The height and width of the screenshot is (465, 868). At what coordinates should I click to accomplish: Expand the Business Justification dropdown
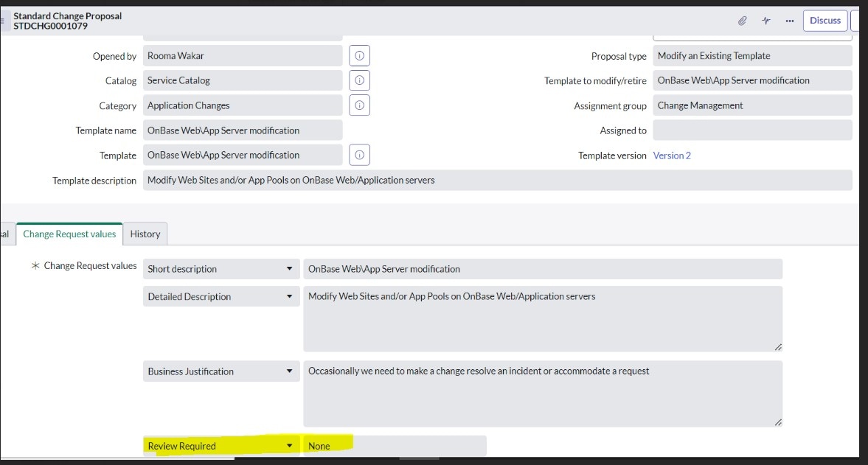[x=290, y=371]
